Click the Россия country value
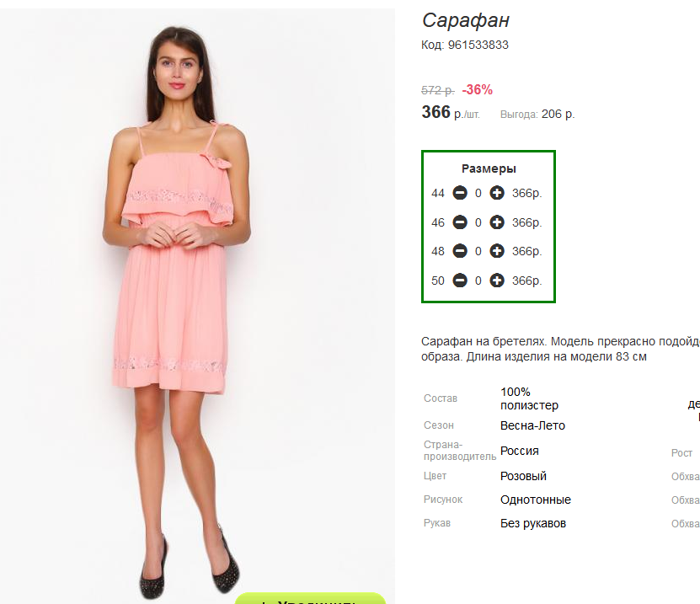Image resolution: width=700 pixels, height=604 pixels. tap(519, 451)
